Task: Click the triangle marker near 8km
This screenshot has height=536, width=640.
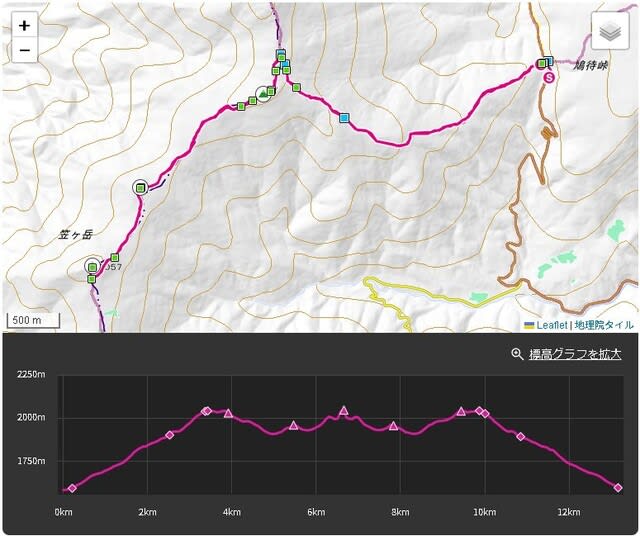Action: (x=393, y=425)
